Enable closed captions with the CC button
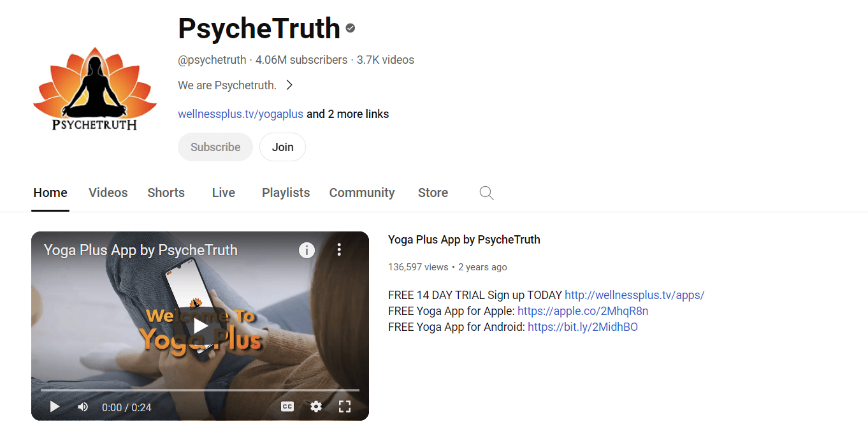Screen dimensions: 868x438 pos(287,406)
